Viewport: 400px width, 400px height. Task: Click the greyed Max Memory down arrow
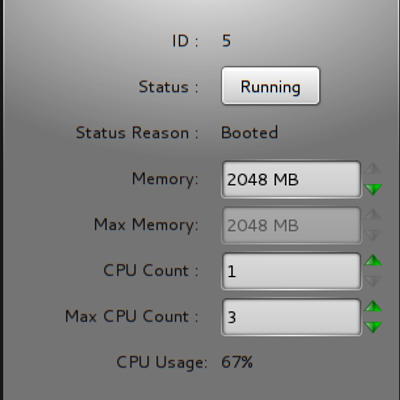click(373, 235)
